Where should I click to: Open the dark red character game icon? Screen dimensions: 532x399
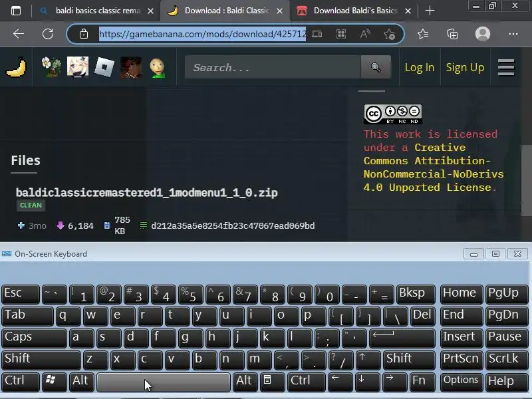tap(130, 67)
